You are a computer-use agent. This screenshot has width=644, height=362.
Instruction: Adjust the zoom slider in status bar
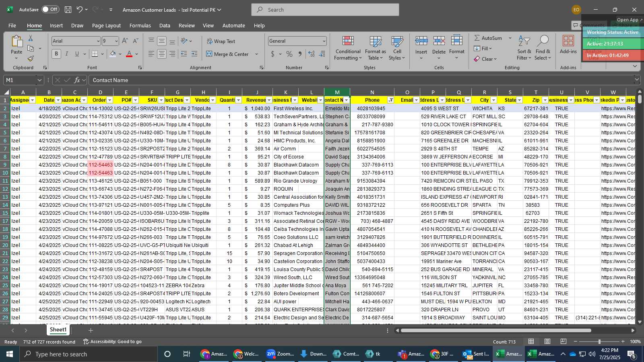[599, 341]
